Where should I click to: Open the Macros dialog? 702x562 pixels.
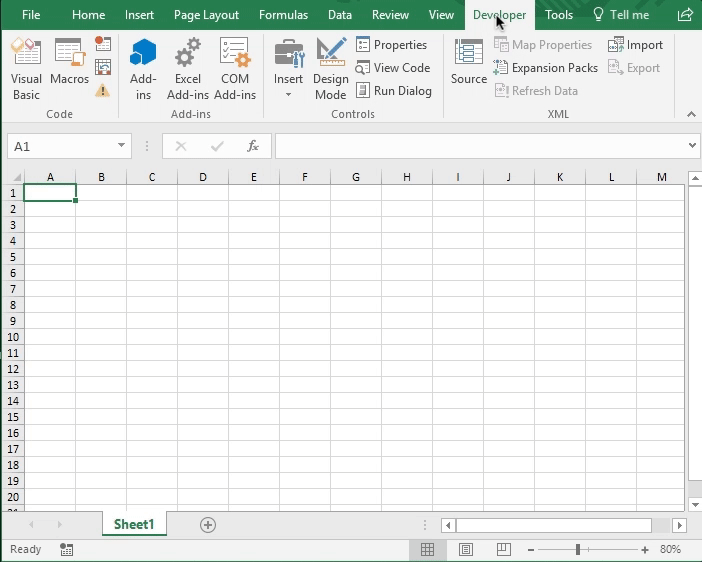69,61
